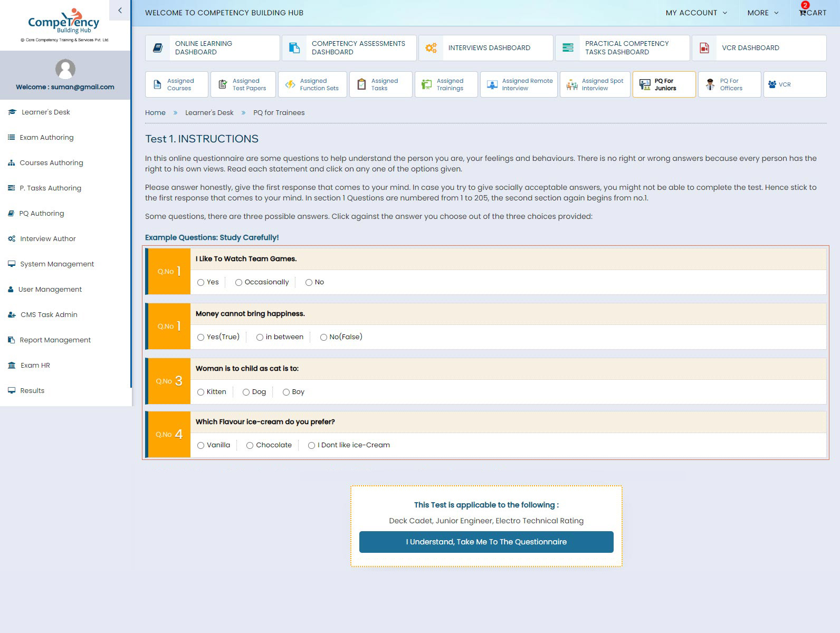Select Occasionally for the team games question

(239, 283)
